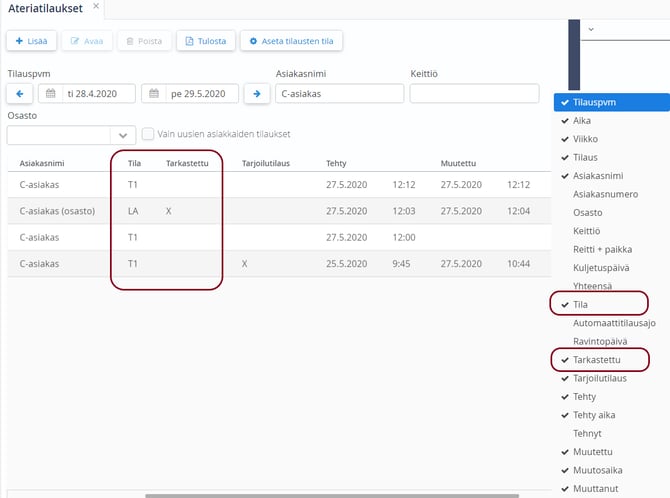
Task: Enable Reitti + paikka column
Action: [x=612, y=249]
